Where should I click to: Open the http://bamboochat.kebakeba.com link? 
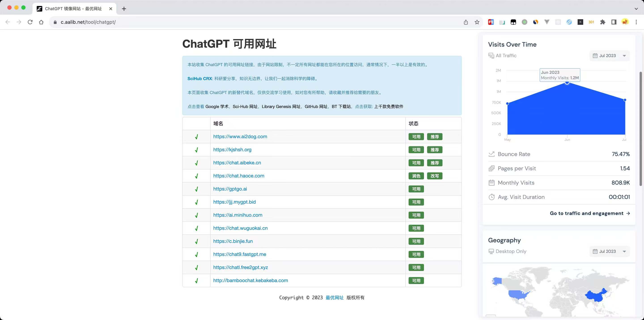tap(250, 280)
